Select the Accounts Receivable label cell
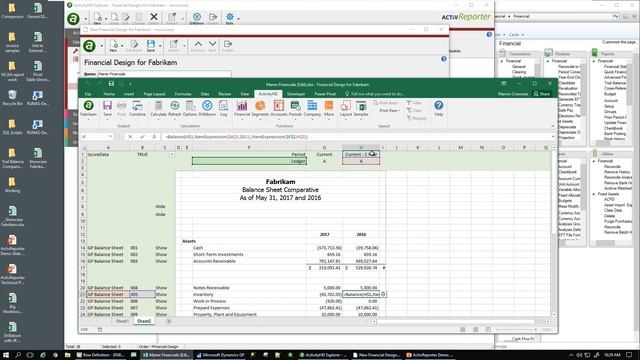 tap(249, 261)
